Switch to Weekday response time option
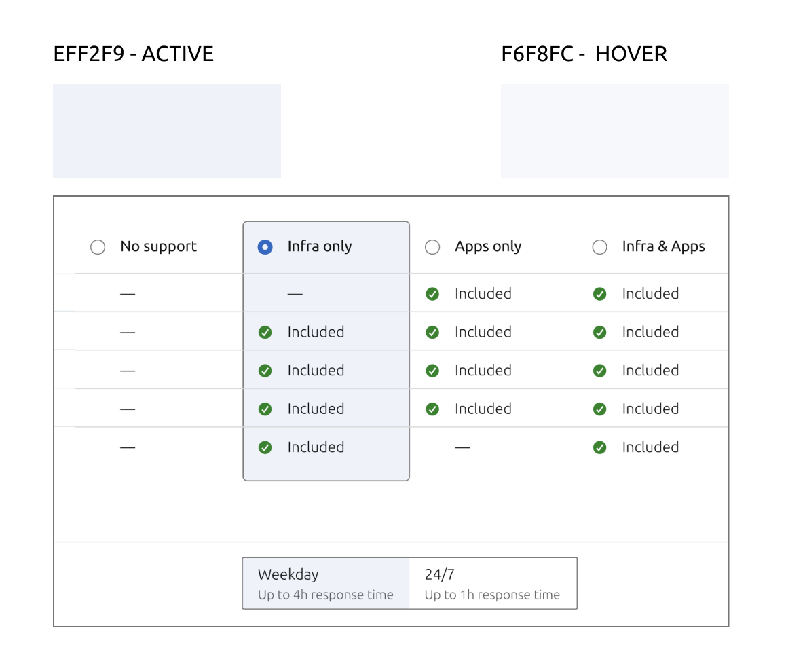786x672 pixels. (326, 583)
